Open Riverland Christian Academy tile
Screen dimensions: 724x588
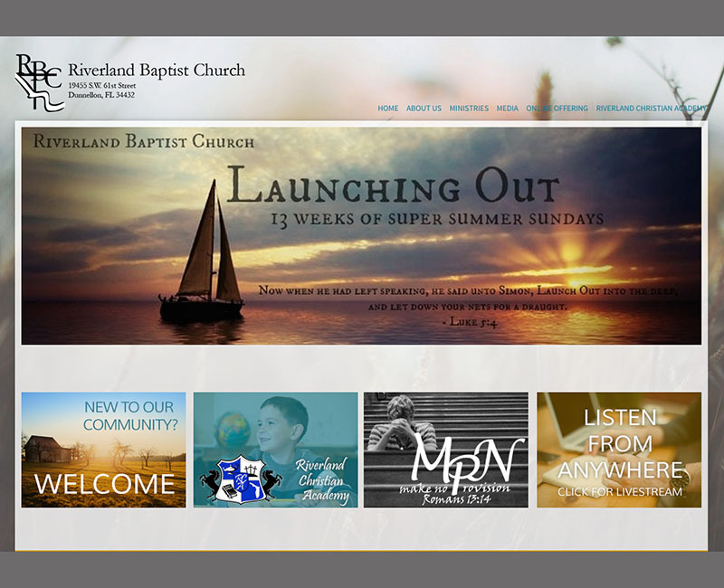click(276, 450)
